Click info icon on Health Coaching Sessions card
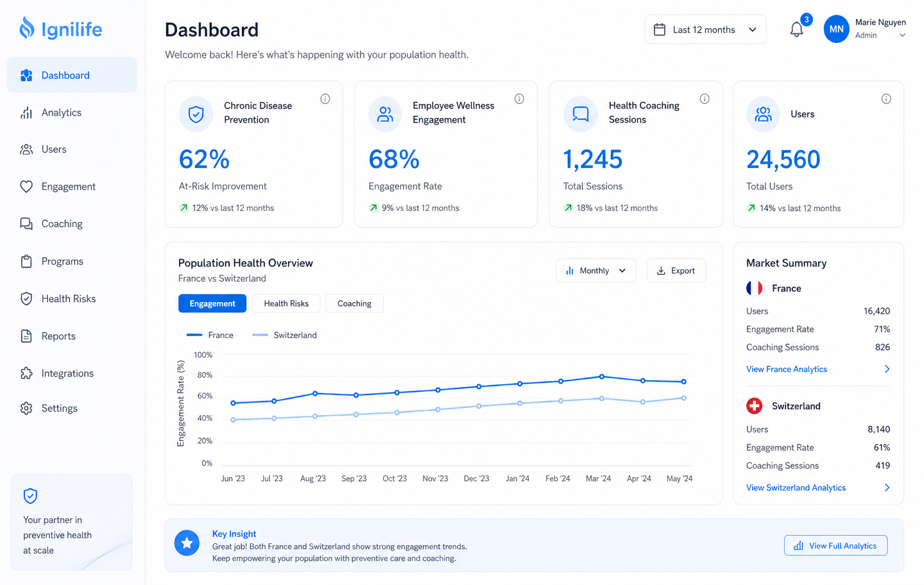The image size is (924, 585). point(705,99)
